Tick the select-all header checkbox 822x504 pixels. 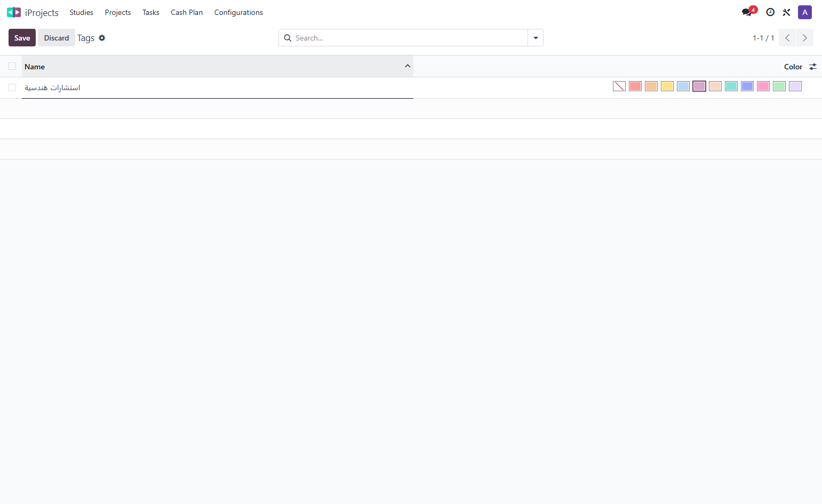pyautogui.click(x=12, y=66)
